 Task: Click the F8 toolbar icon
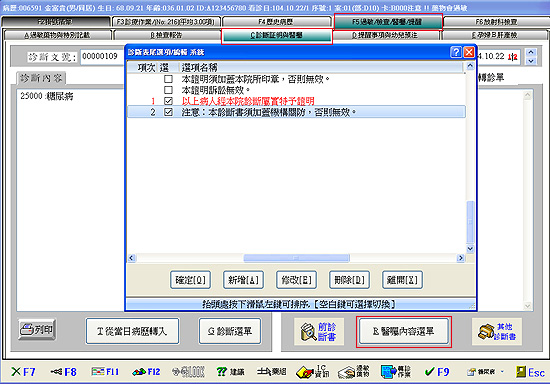pos(63,372)
